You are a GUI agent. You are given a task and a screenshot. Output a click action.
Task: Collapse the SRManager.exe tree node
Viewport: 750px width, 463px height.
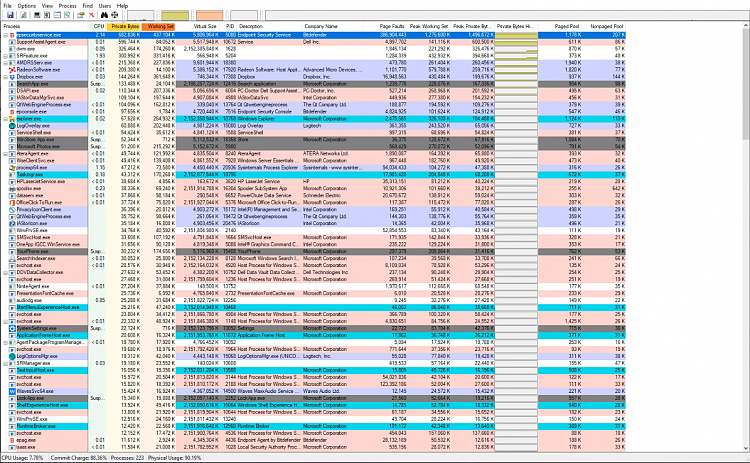pos(6,364)
